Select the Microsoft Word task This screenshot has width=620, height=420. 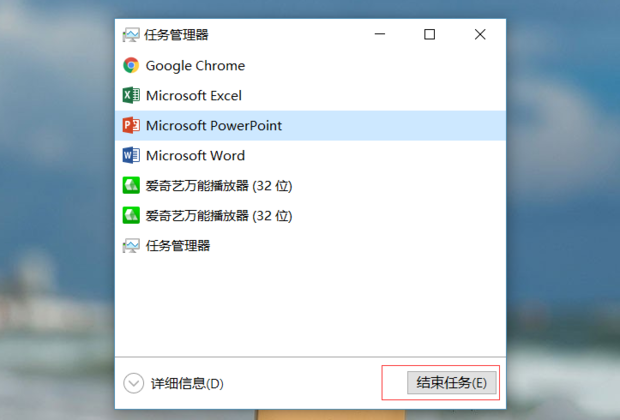[310, 155]
